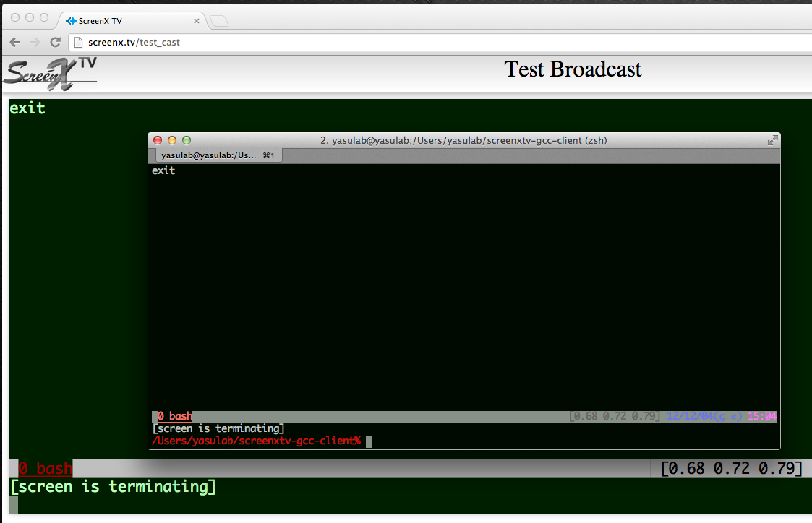Close the ScreenX TV browser tab
The width and height of the screenshot is (812, 523).
(x=196, y=21)
